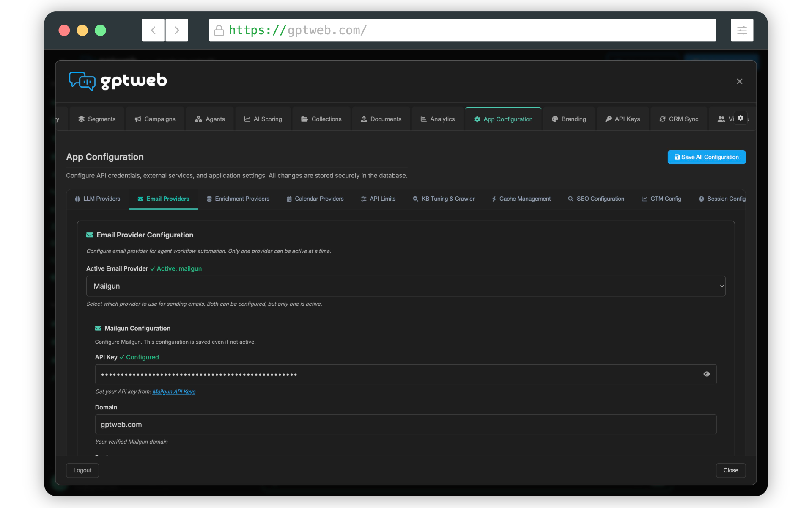812x508 pixels.
Task: Open the Active Email Provider dropdown
Action: [406, 286]
